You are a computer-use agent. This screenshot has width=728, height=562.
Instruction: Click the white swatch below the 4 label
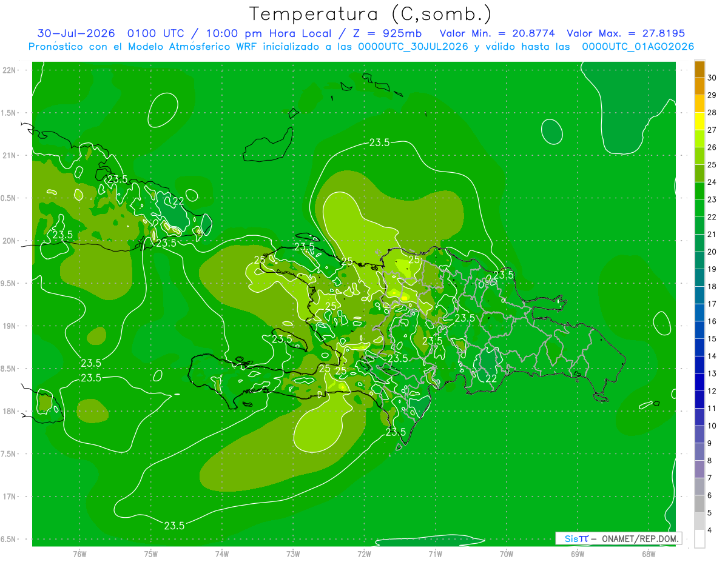click(699, 538)
